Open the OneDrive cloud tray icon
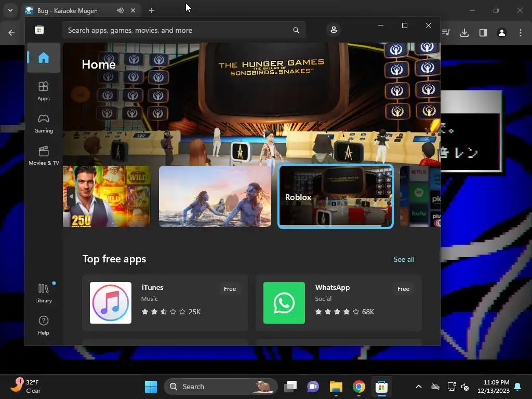This screenshot has height=399, width=532. point(435,387)
